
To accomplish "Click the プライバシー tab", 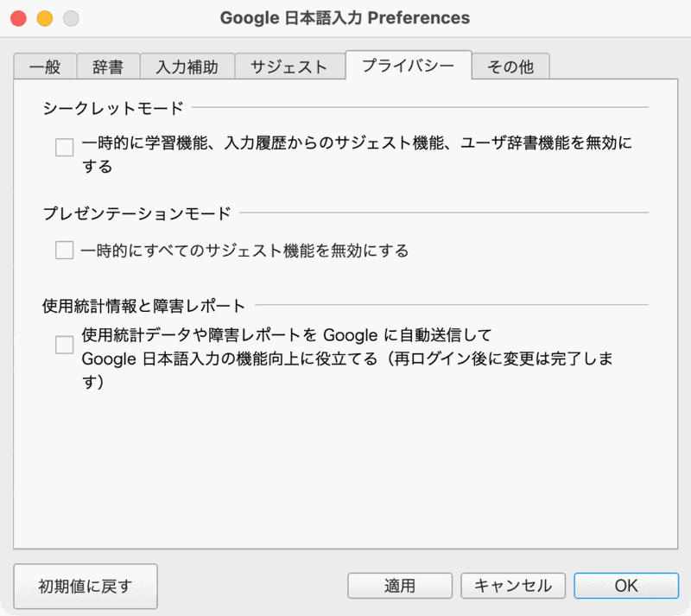I will click(x=409, y=66).
